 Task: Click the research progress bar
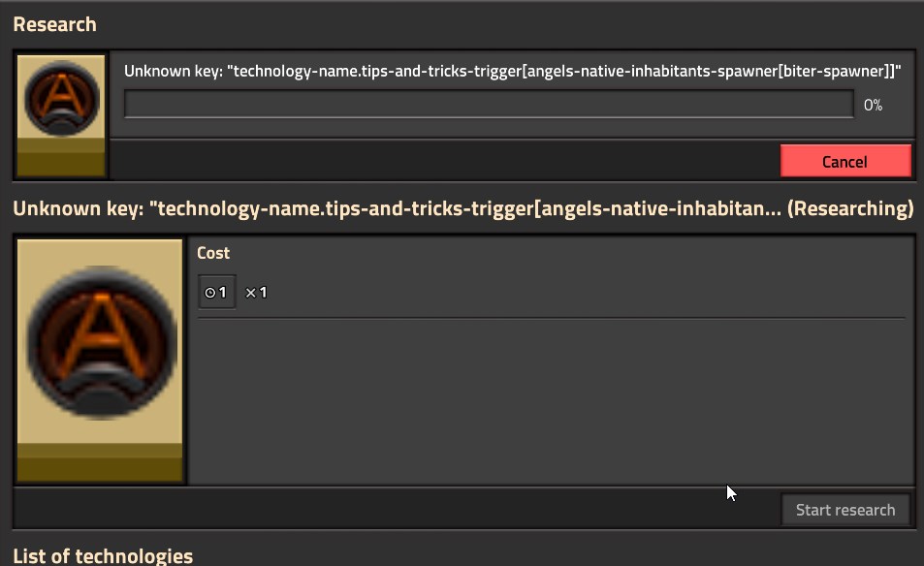coord(489,105)
